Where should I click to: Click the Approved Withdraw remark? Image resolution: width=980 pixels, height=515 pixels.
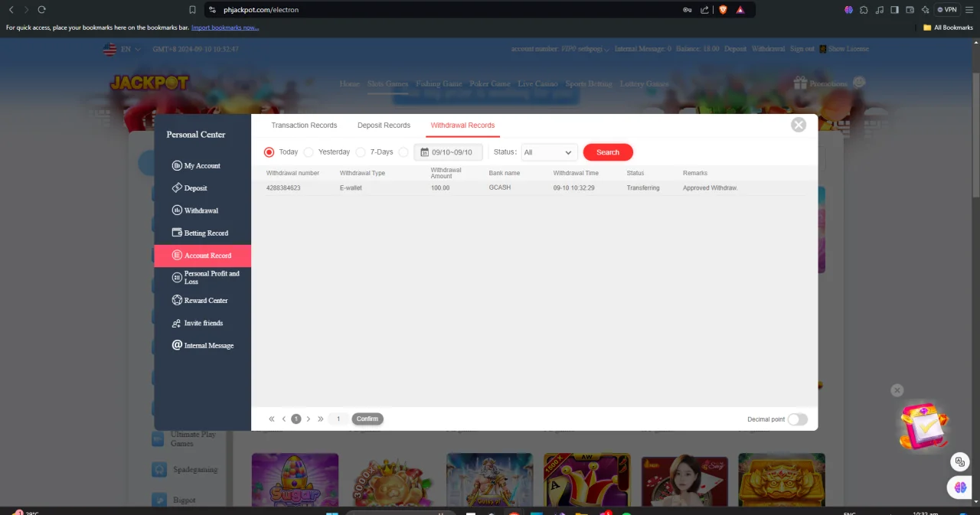[x=710, y=188]
